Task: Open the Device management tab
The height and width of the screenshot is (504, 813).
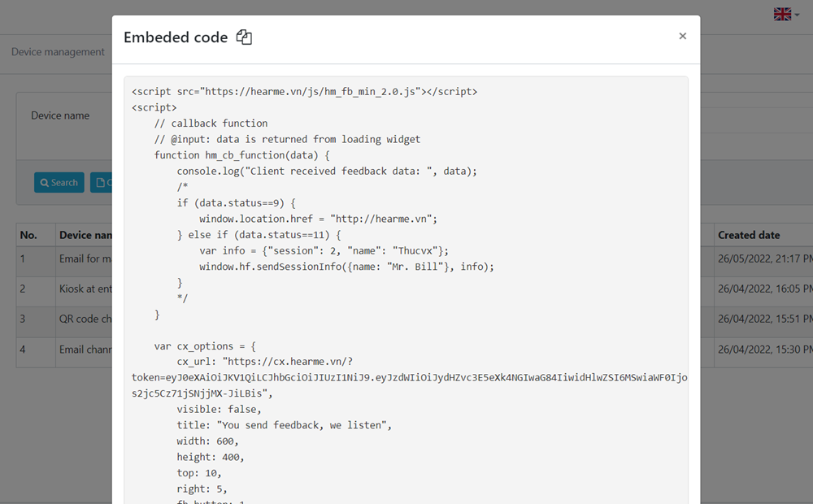Action: click(58, 52)
